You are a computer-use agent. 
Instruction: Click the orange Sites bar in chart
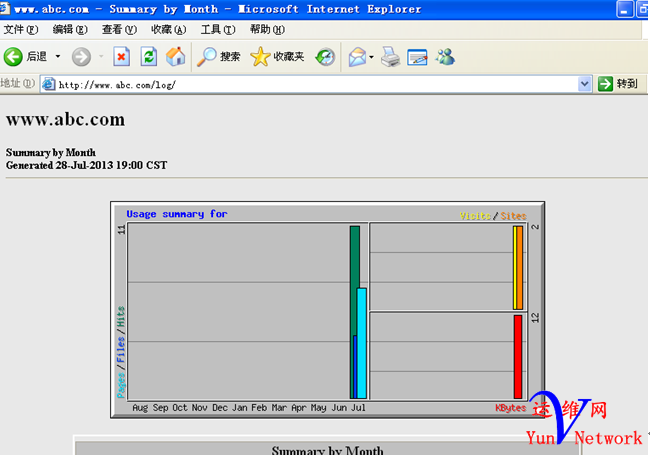(x=520, y=268)
